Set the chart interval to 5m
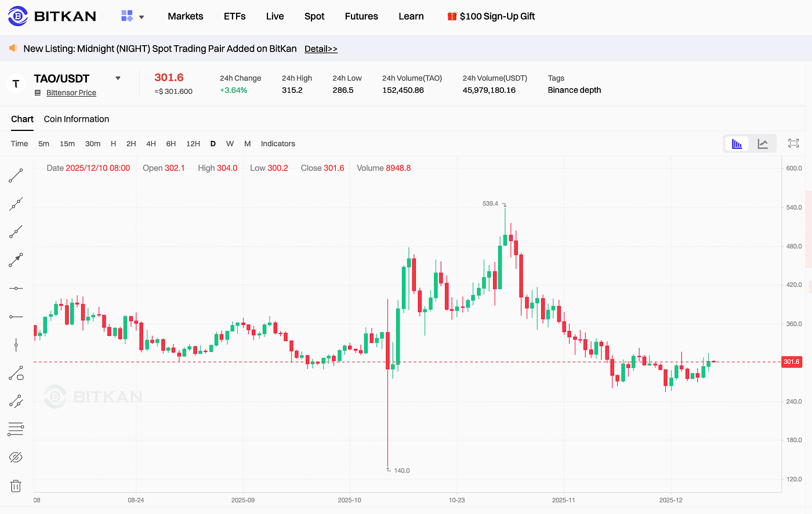The height and width of the screenshot is (514, 812). pos(43,144)
